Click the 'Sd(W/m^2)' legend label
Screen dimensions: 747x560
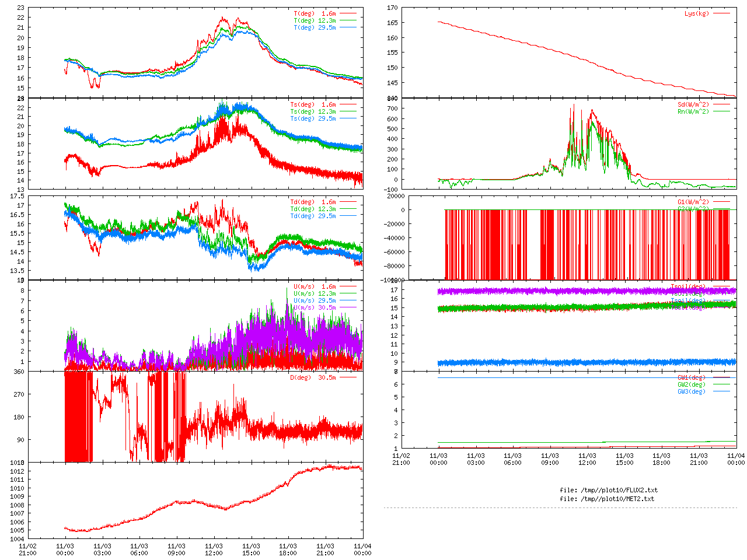click(693, 105)
